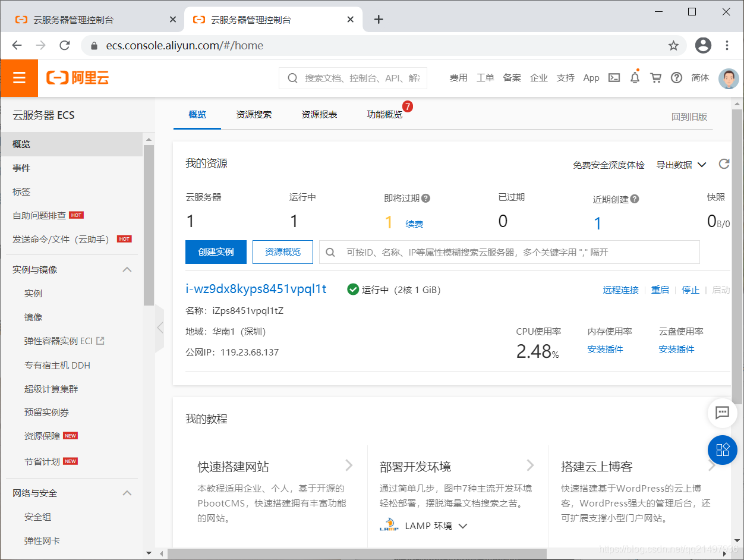
Task: Refresh my resources with reload icon
Action: tap(724, 164)
